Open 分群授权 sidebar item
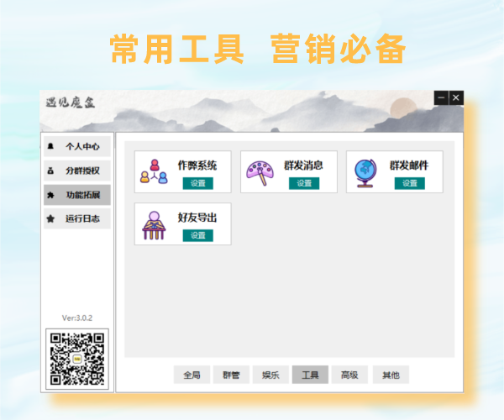Image resolution: width=504 pixels, height=420 pixels. pos(77,171)
